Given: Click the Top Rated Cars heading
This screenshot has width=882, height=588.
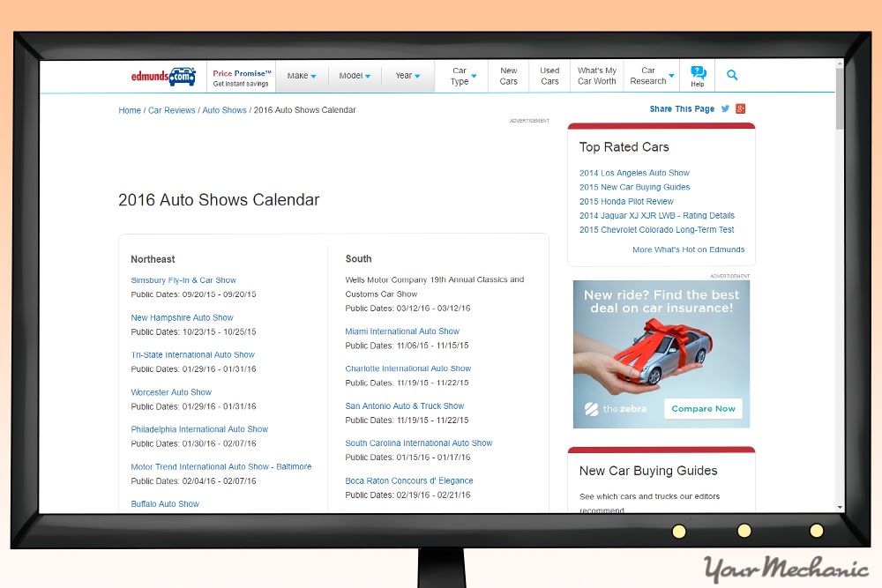Looking at the screenshot, I should pyautogui.click(x=624, y=147).
